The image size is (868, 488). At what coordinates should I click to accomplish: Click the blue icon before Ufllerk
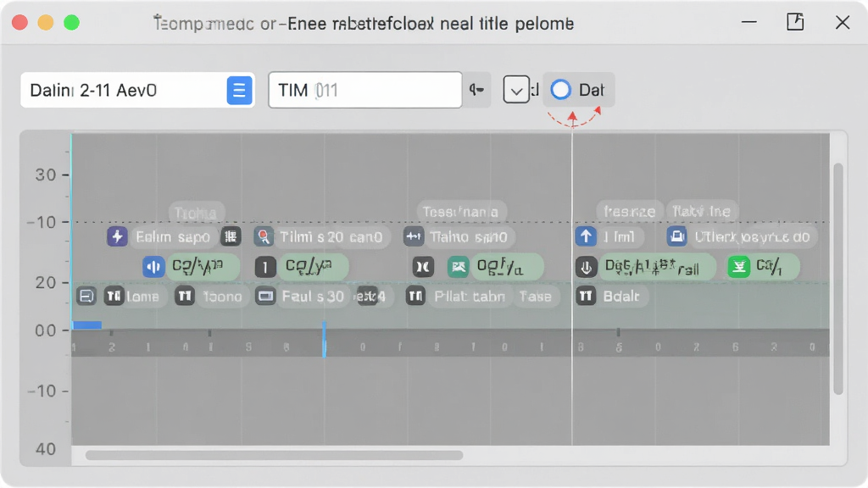[x=676, y=237]
